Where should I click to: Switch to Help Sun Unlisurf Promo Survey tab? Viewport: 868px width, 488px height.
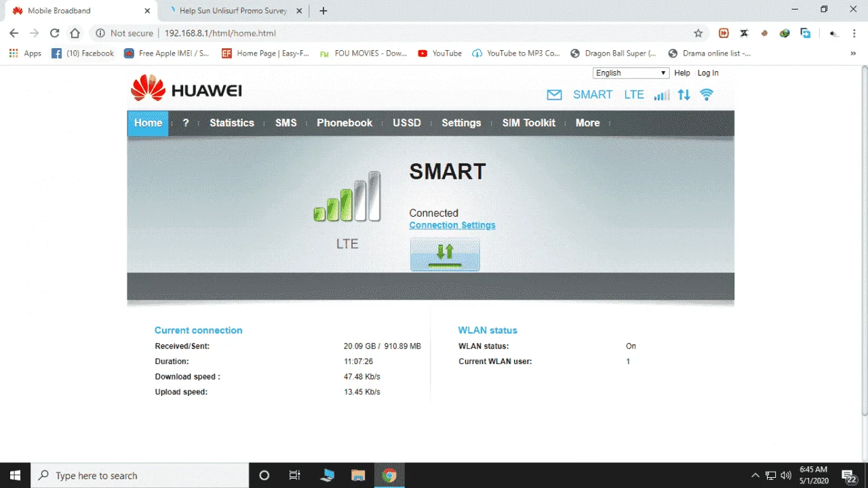pyautogui.click(x=234, y=11)
